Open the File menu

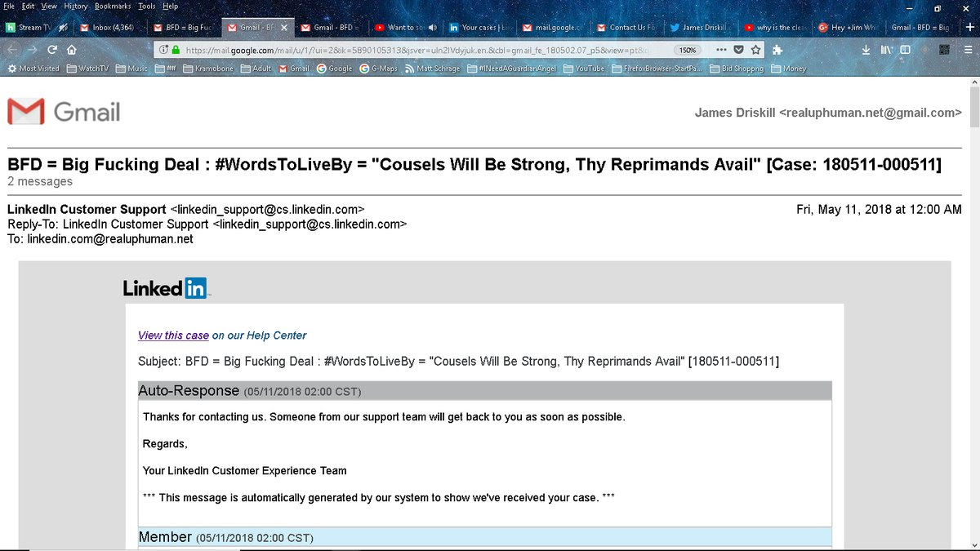(9, 6)
